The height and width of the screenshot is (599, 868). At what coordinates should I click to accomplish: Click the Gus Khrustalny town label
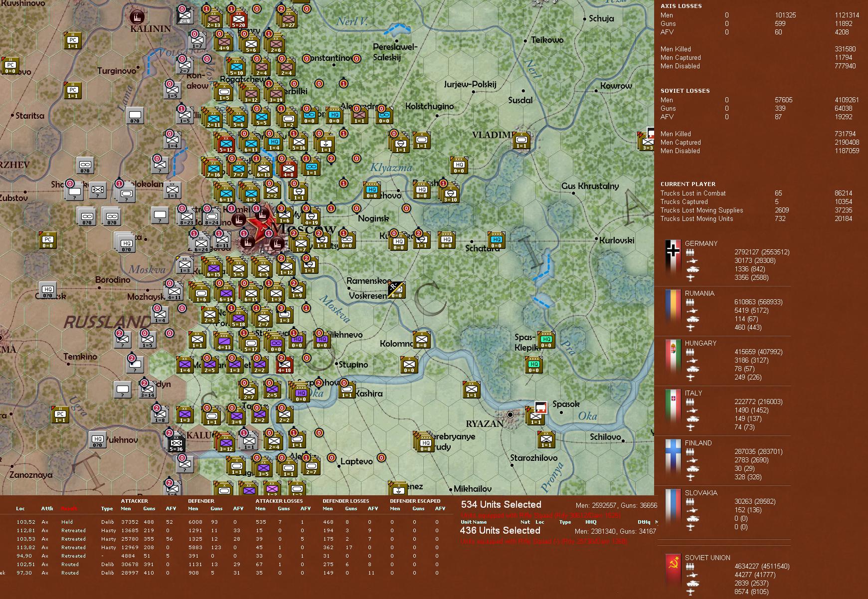(x=590, y=186)
